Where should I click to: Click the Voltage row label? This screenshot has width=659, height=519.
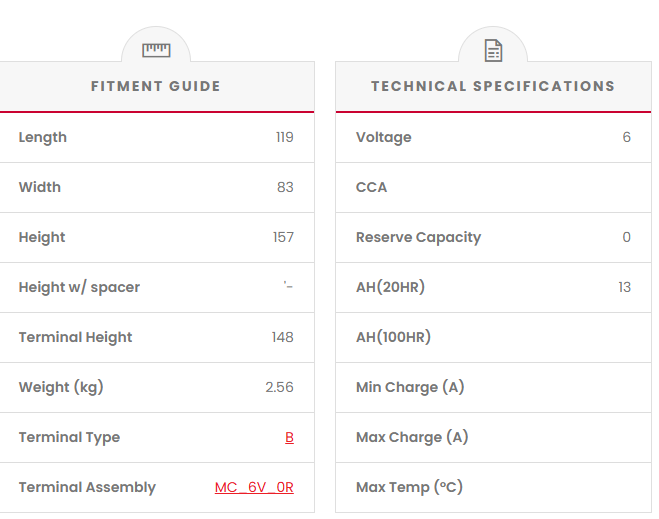[383, 137]
